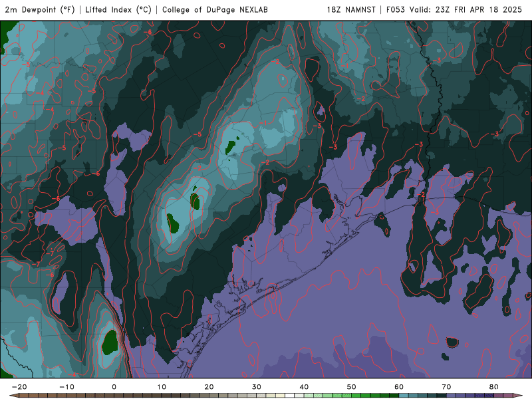Click the "Valid: 23Z FRI APR 18 2025" text

pyautogui.click(x=466, y=10)
